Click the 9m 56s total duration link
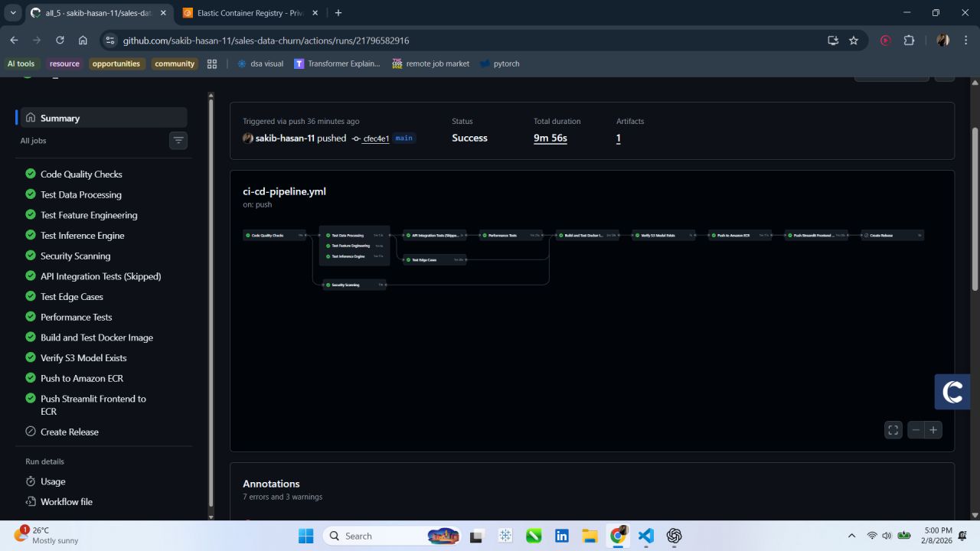The height and width of the screenshot is (551, 980). coord(550,138)
